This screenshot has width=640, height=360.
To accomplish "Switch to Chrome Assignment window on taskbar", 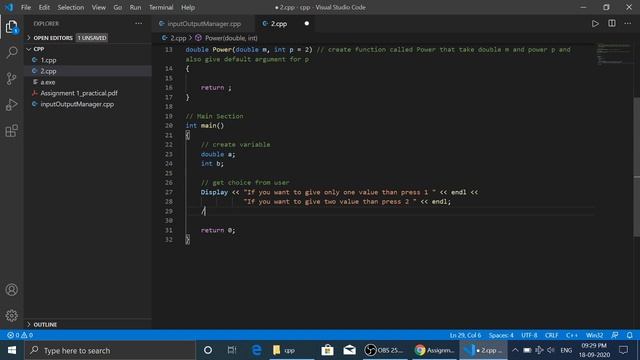I will coord(434,350).
